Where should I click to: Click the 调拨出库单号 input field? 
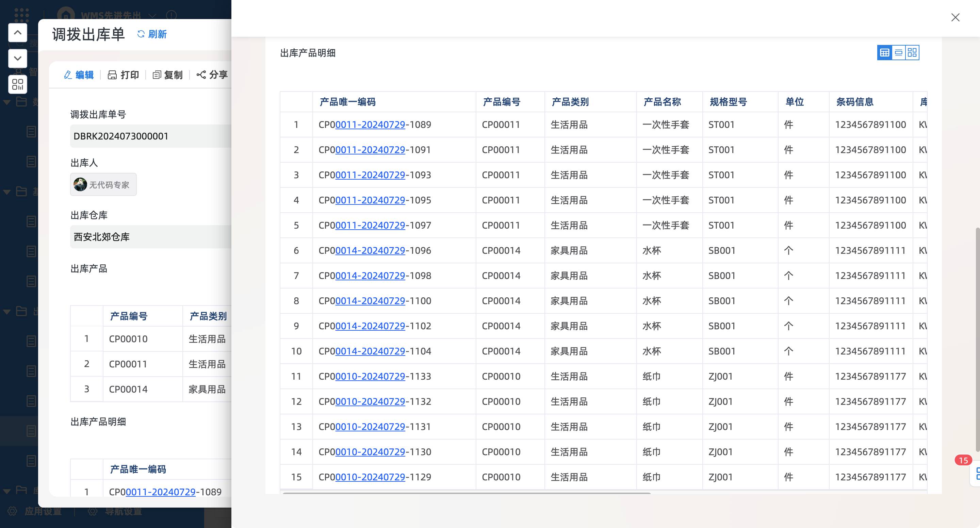point(151,136)
